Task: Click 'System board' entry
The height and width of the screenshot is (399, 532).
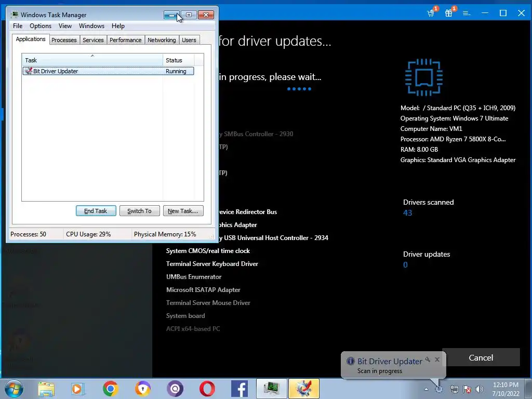Action: (x=185, y=315)
